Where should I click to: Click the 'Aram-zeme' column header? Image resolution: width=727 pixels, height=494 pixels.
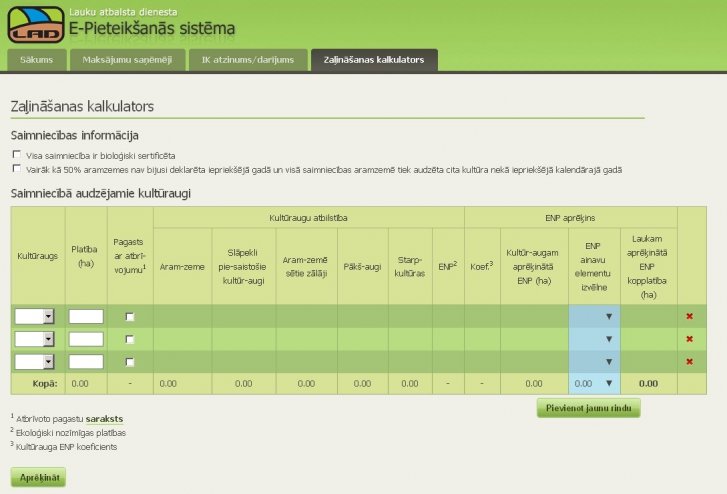pos(182,267)
